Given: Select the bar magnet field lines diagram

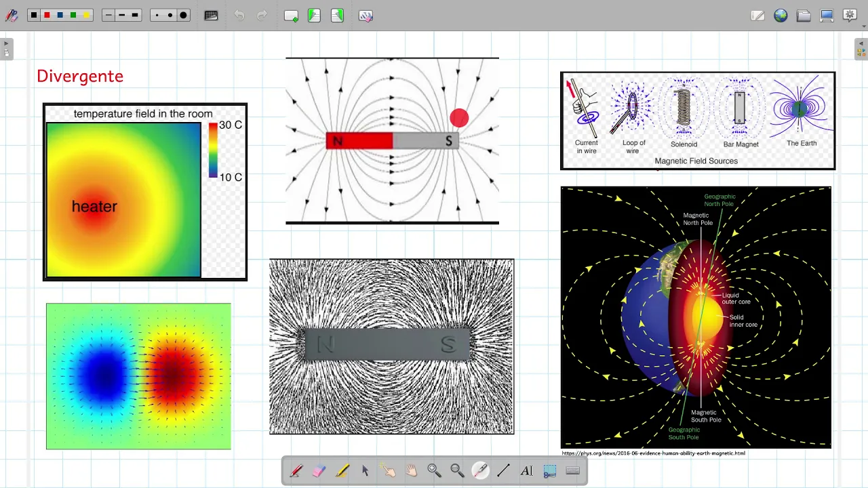Looking at the screenshot, I should click(x=392, y=141).
